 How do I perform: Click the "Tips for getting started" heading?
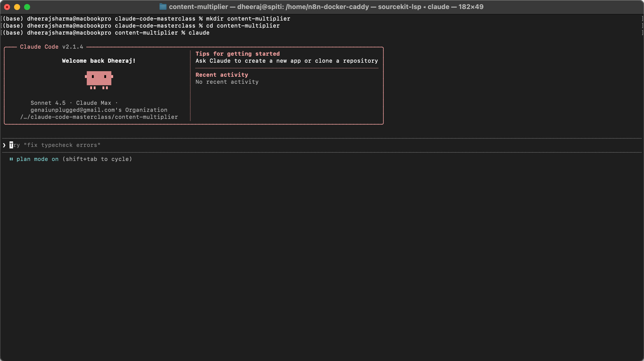(x=237, y=54)
